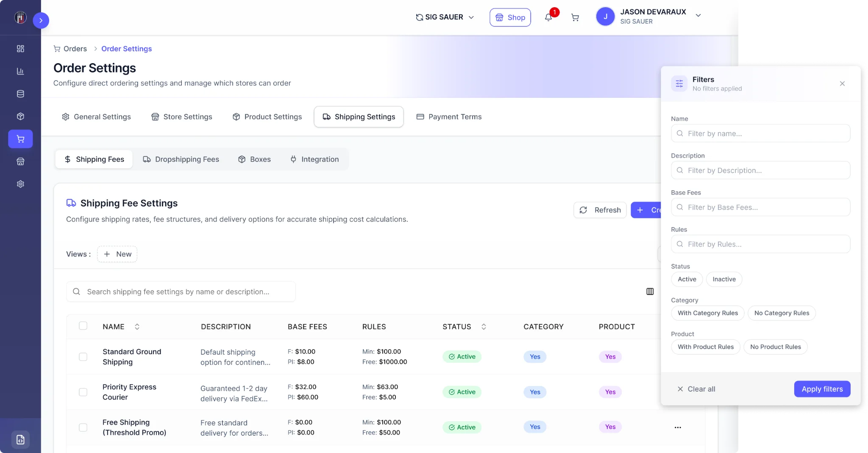
Task: Expand the sidebar with the arrow button
Action: click(x=41, y=20)
